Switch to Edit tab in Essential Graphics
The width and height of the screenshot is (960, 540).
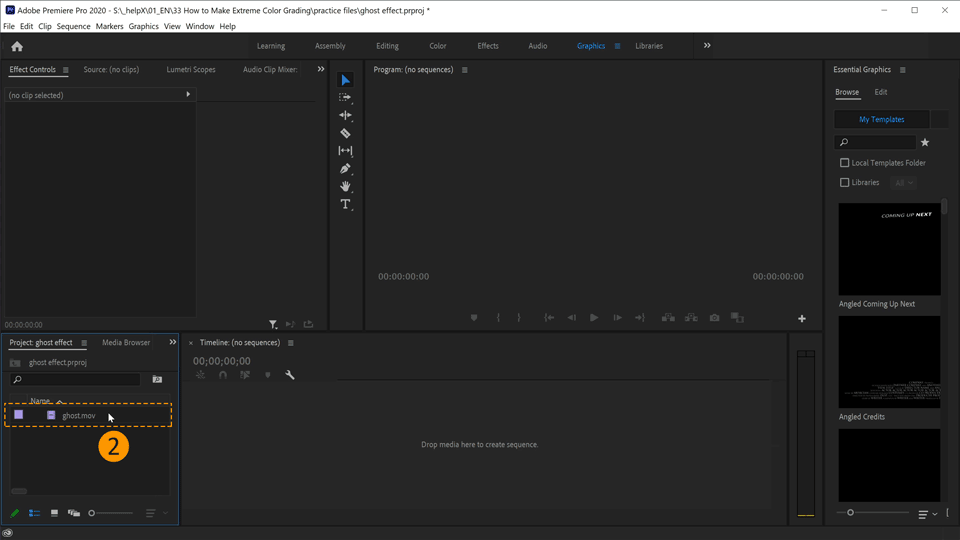tap(880, 92)
